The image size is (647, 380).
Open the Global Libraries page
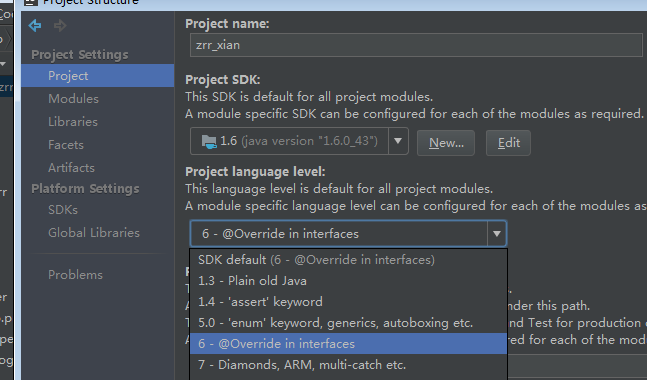[x=94, y=233]
